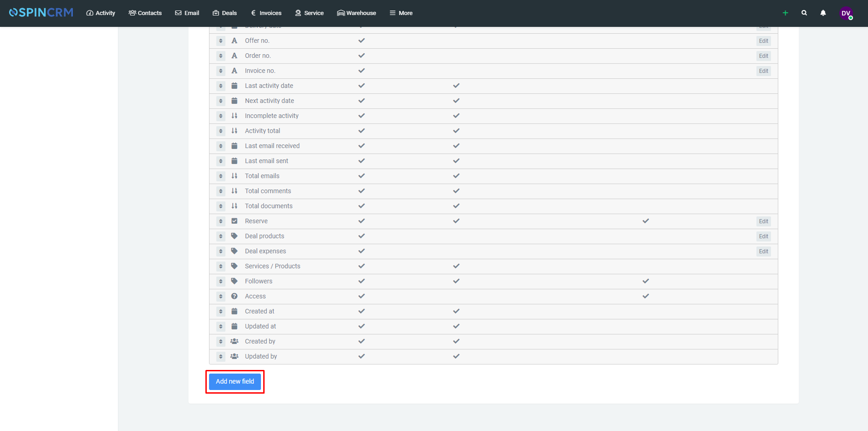Edit the Deal expenses field
Image resolution: width=868 pixels, height=431 pixels.
click(x=764, y=251)
